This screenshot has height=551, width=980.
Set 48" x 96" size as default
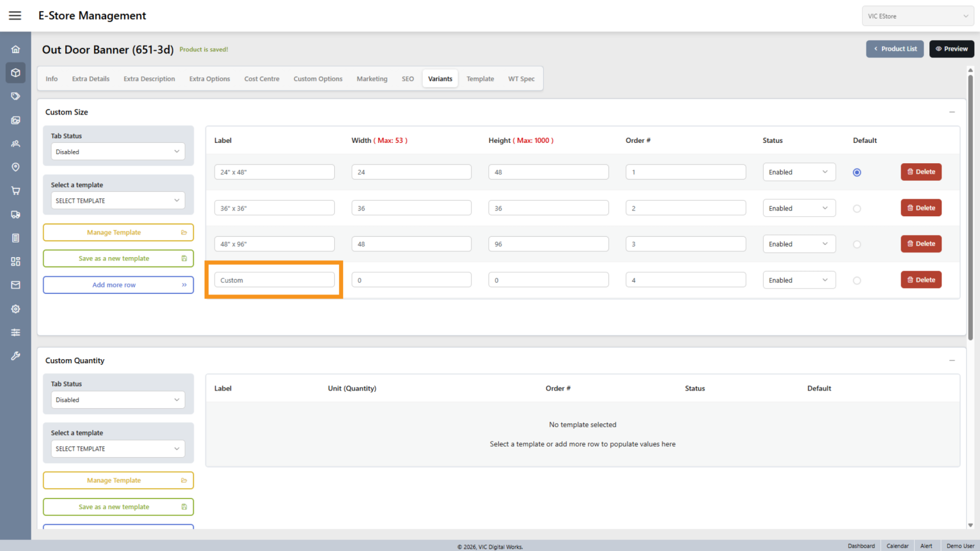[x=856, y=244]
